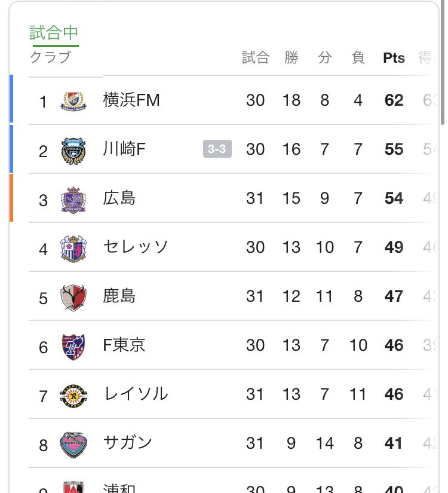Click the Urawa Reds crest at bottom
Image resolution: width=448 pixels, height=493 pixels.
(73, 487)
